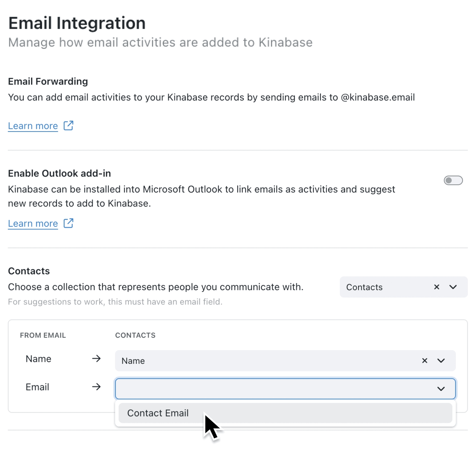Image resolution: width=476 pixels, height=452 pixels.
Task: Open the Outlook add-in Learn more link
Action: coord(33,223)
